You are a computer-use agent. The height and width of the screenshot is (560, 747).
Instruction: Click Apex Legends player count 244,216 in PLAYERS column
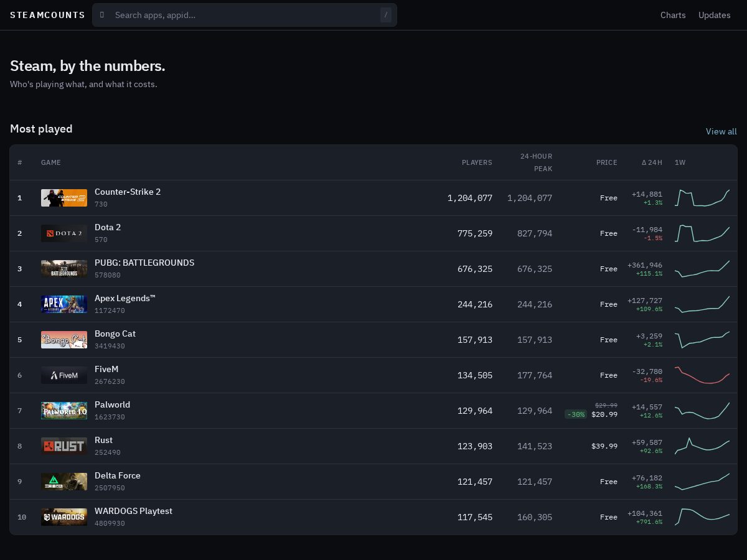pyautogui.click(x=475, y=304)
